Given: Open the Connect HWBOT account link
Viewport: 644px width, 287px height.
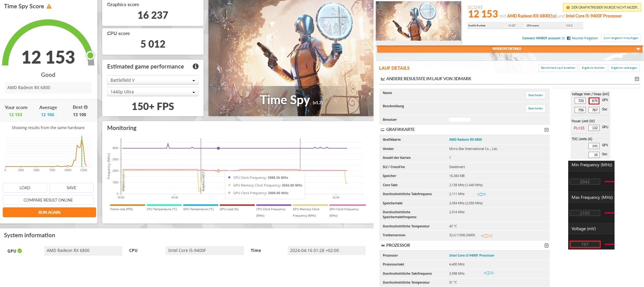Looking at the screenshot, I should click(x=541, y=38).
